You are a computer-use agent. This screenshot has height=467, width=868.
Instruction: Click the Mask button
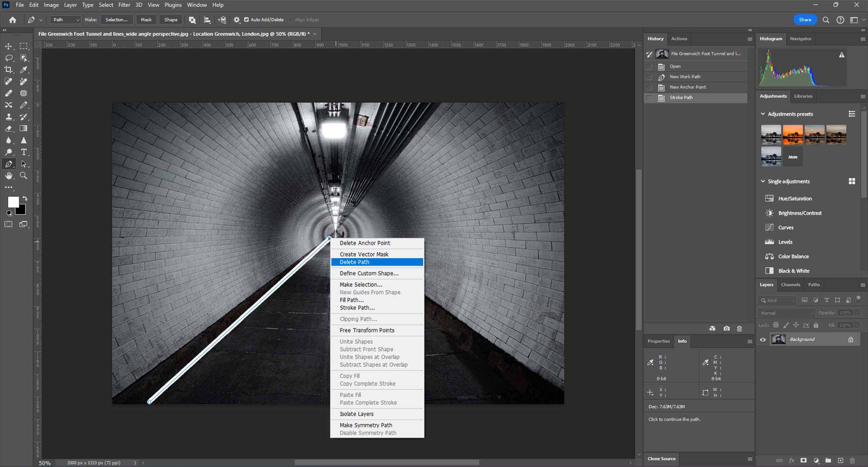pyautogui.click(x=146, y=20)
